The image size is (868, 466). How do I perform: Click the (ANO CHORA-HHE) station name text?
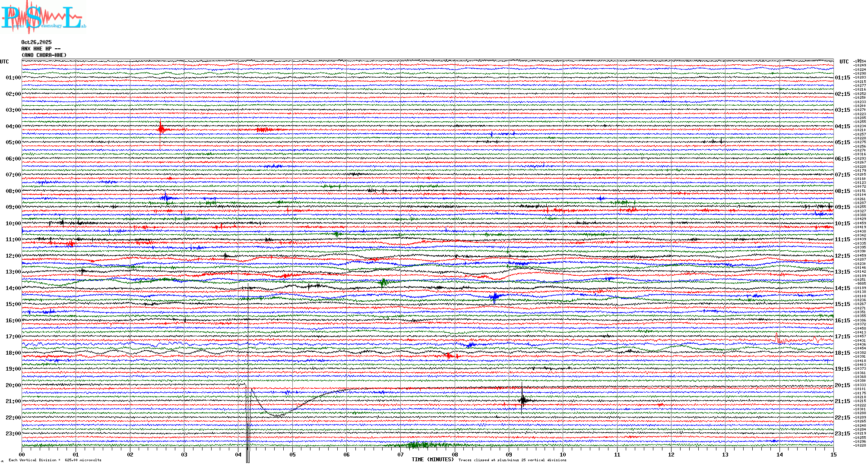(x=44, y=55)
